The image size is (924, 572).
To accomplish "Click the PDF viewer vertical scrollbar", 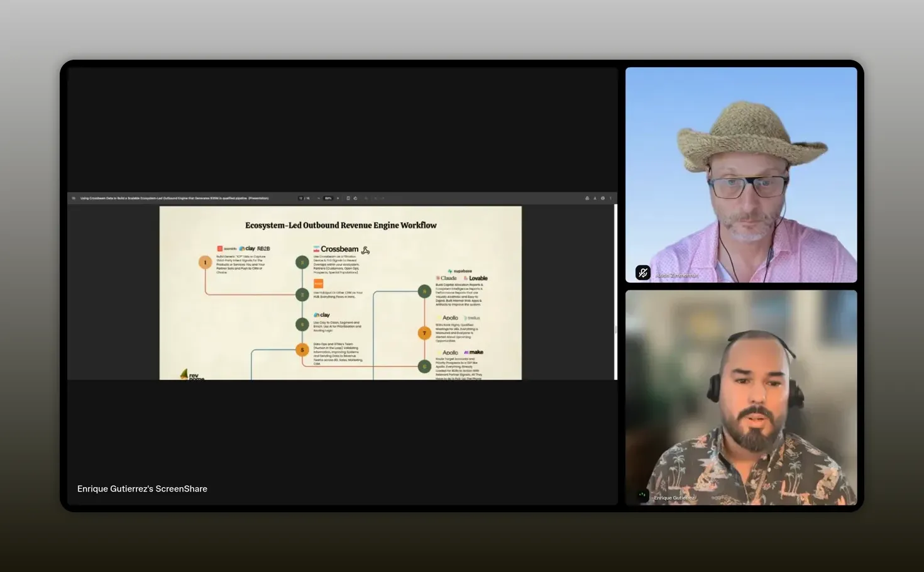I will coord(615,292).
